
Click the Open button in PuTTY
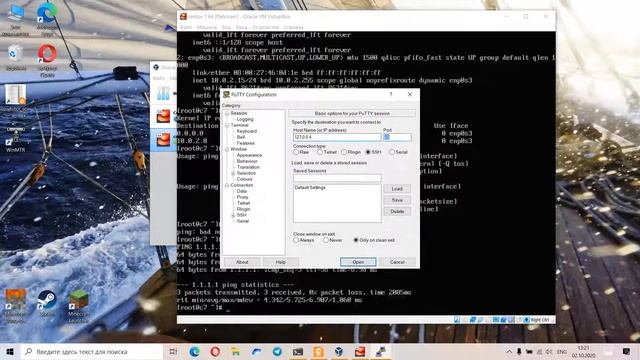[358, 262]
